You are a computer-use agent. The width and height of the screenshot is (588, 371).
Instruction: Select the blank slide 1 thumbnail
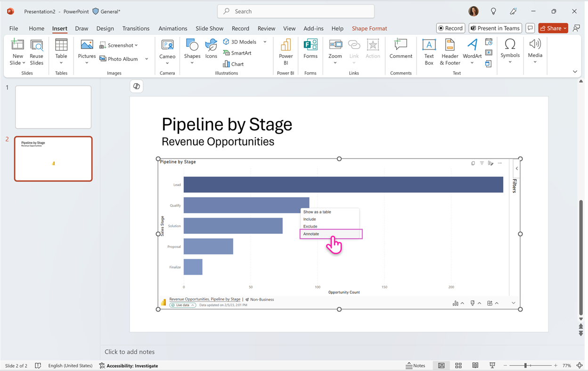[53, 107]
